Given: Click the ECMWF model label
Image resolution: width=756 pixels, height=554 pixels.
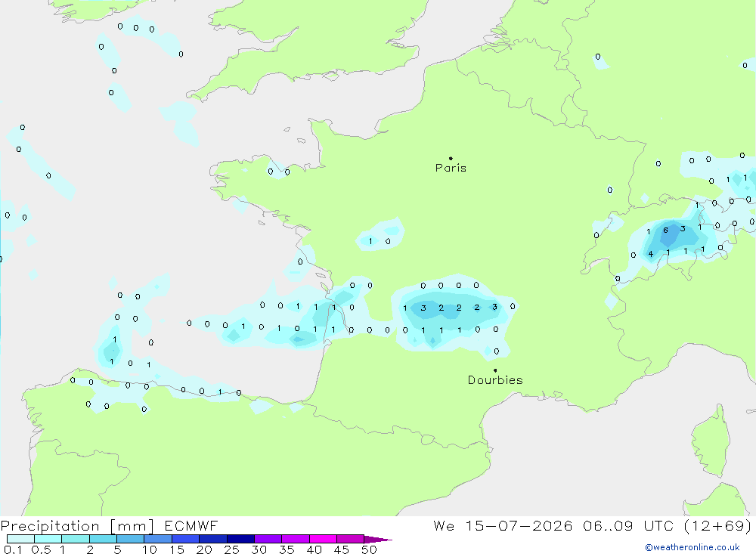Looking at the screenshot, I should pyautogui.click(x=191, y=526).
